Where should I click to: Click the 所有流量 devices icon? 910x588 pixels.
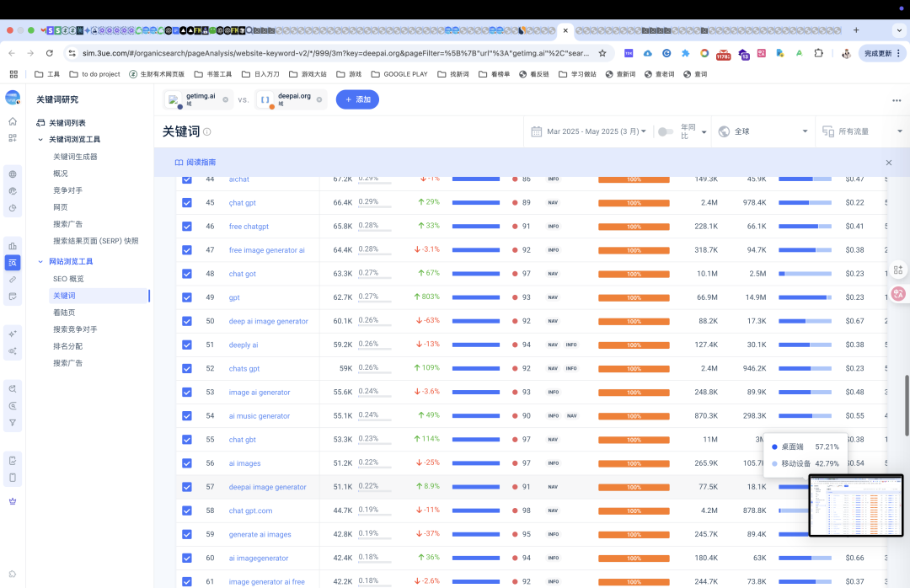point(828,131)
